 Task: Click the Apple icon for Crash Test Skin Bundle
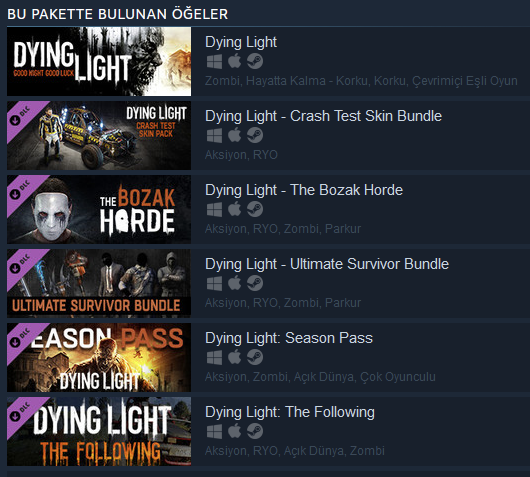235,136
